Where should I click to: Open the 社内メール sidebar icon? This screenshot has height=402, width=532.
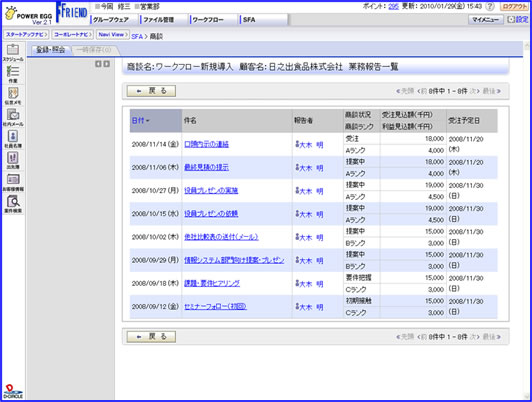click(x=13, y=118)
